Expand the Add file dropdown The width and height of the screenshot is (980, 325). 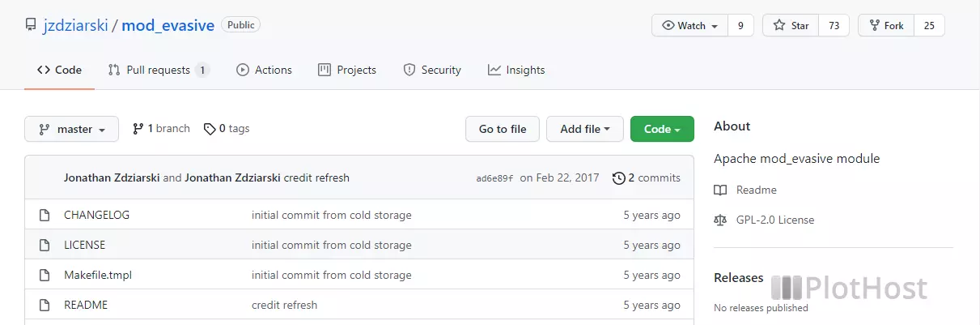point(585,129)
